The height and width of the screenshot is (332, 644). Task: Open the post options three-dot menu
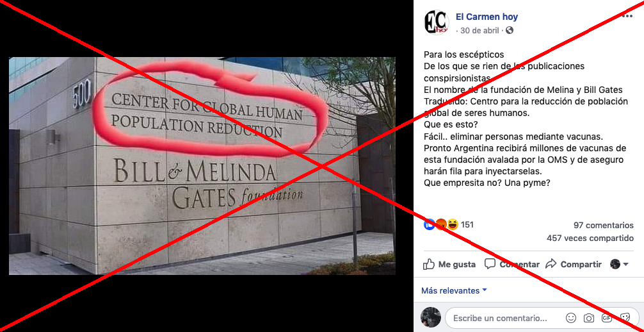627,16
